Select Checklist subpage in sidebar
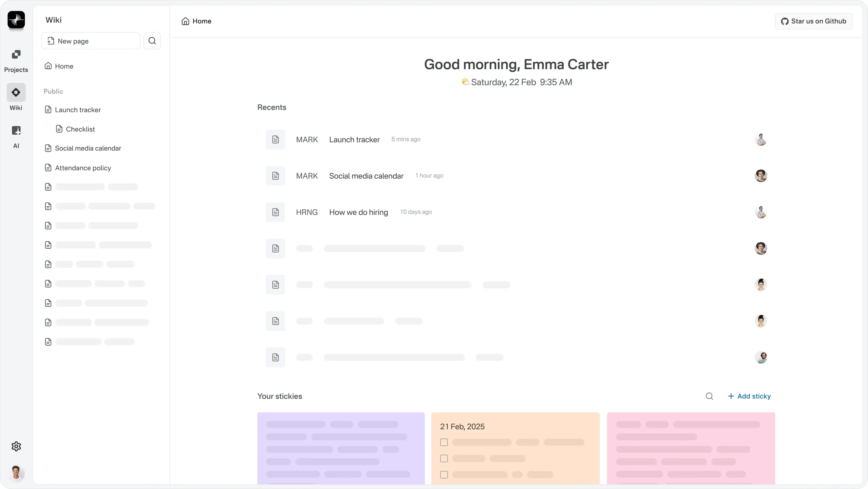The width and height of the screenshot is (868, 489). (x=80, y=129)
